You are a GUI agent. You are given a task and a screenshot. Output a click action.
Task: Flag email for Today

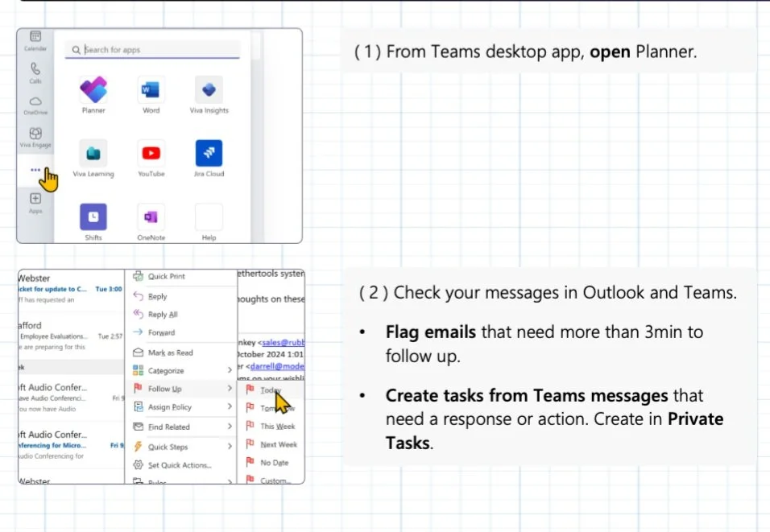tap(271, 390)
